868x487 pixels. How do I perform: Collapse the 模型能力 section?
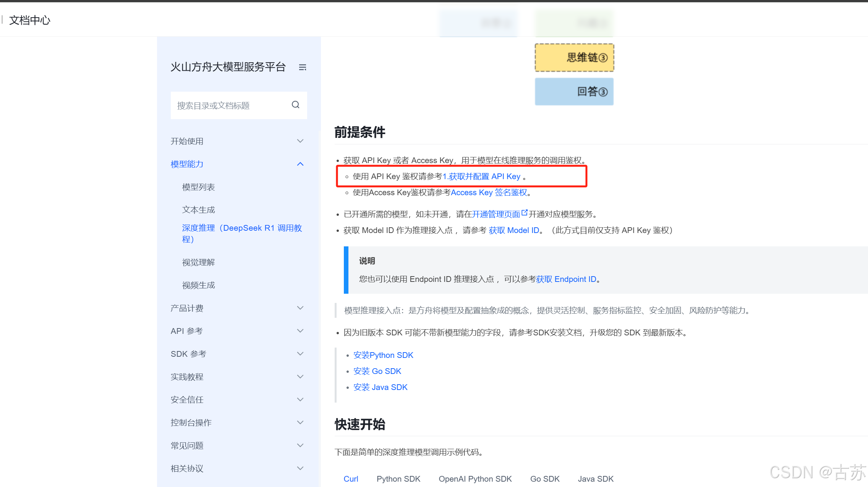[300, 164]
